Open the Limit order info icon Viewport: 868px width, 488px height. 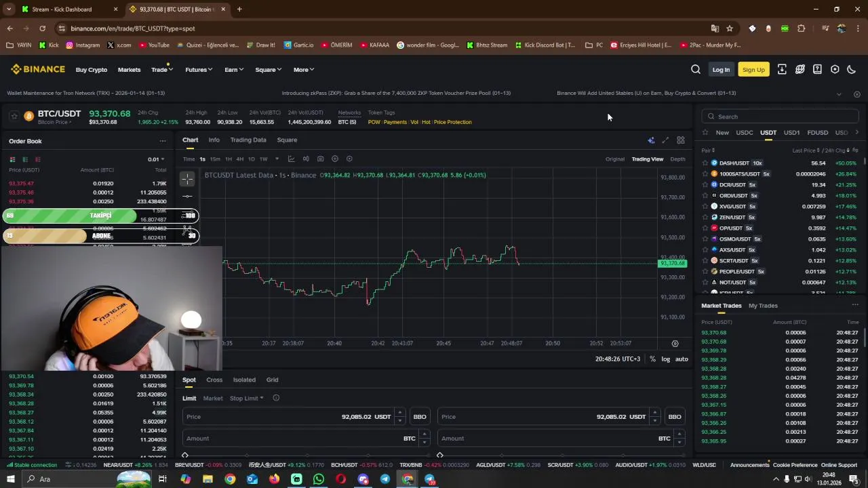coord(276,399)
